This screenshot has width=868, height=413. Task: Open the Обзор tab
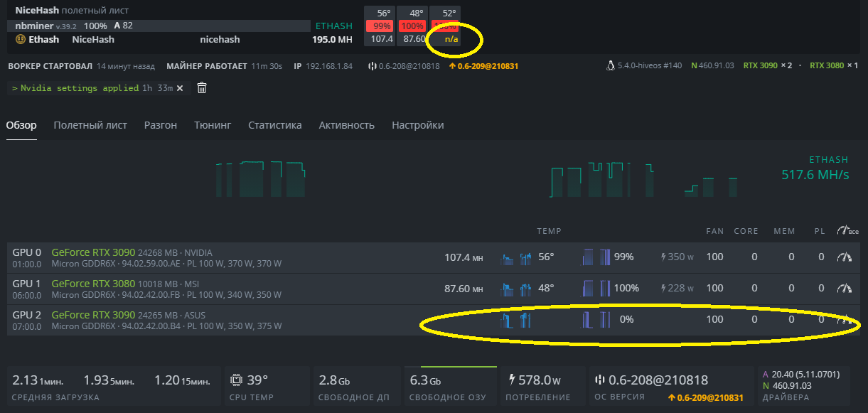point(21,125)
